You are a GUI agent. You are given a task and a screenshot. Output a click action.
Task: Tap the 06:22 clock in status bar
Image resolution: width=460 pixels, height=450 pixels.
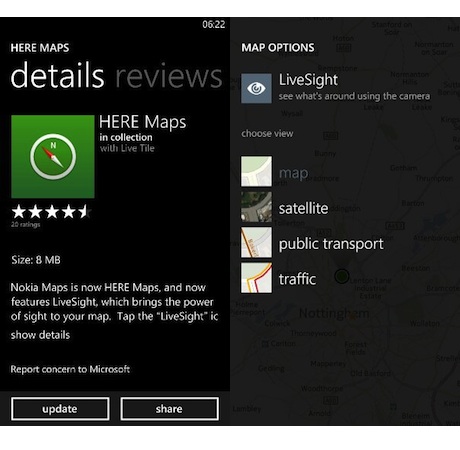point(214,25)
